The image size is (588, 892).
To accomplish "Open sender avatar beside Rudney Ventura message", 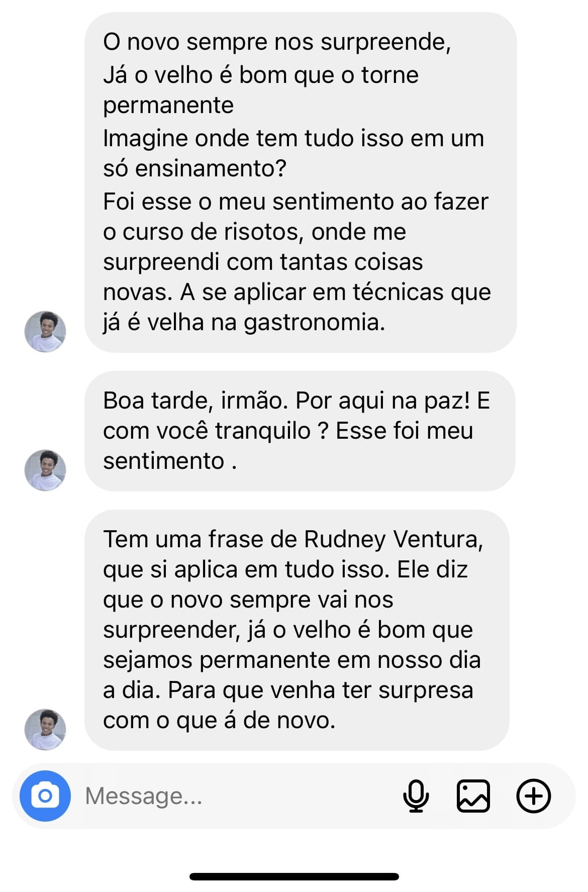I will pyautogui.click(x=45, y=729).
